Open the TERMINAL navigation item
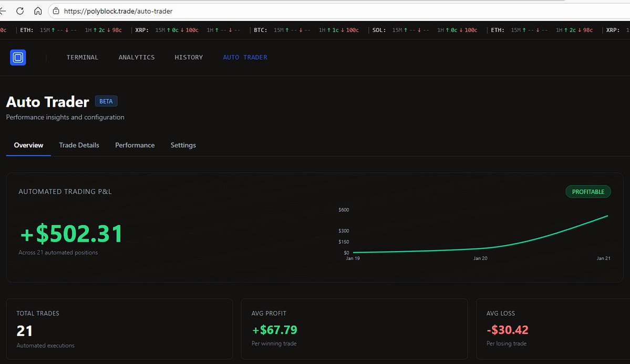630x364 pixels. pyautogui.click(x=82, y=57)
